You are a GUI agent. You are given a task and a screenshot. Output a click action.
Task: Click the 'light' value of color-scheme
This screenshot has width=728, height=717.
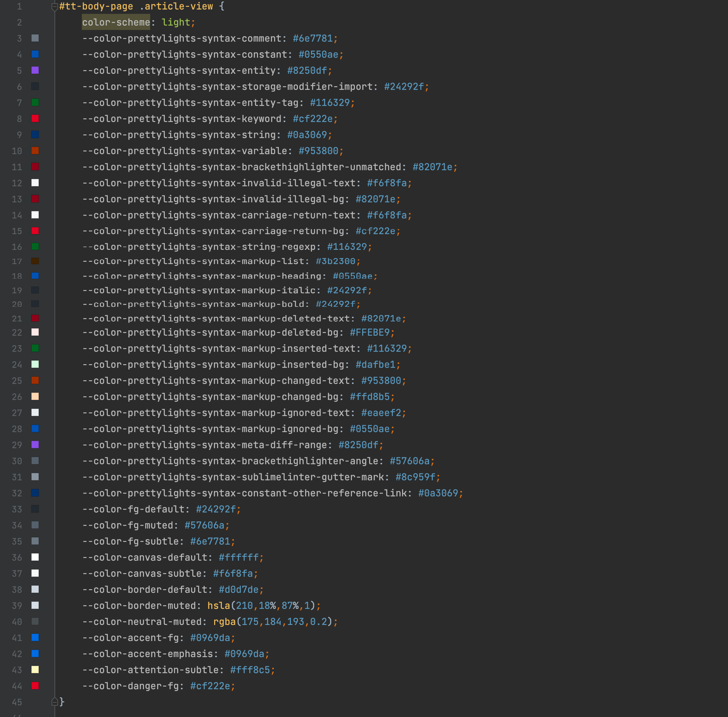coord(175,22)
